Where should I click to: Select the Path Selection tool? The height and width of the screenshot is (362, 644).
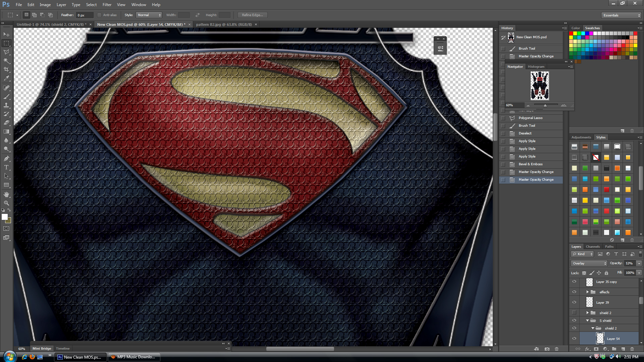click(6, 176)
